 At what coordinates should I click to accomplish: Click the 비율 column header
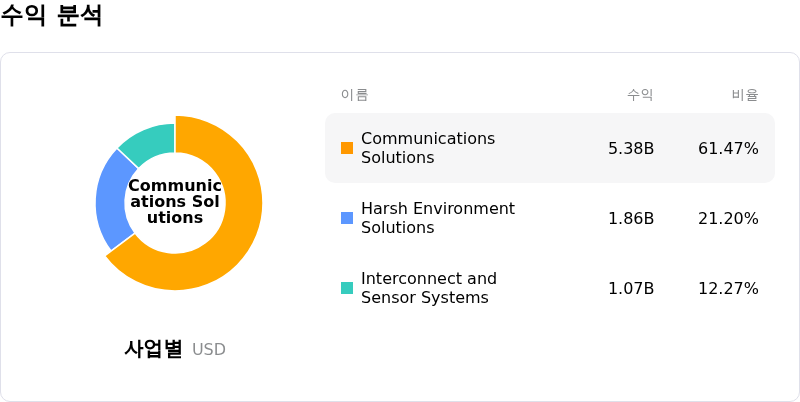[x=745, y=95]
